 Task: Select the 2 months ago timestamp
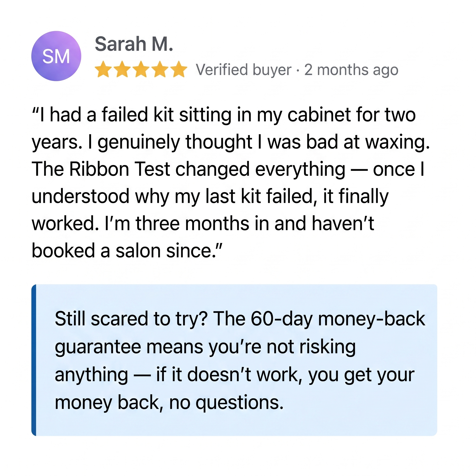click(x=351, y=70)
